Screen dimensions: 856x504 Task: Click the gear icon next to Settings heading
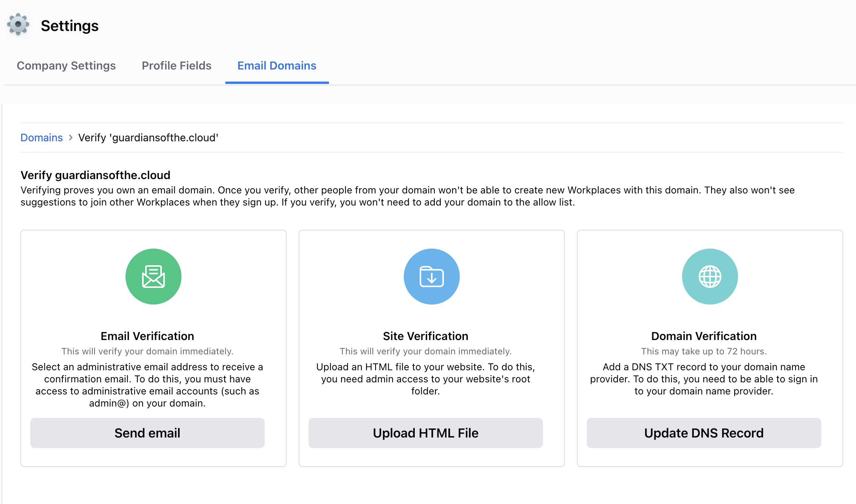coord(17,25)
